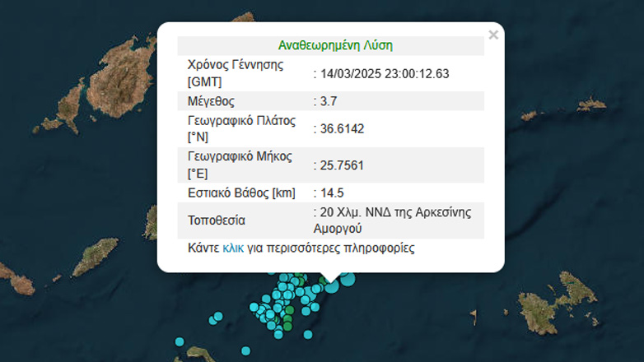Image resolution: width=644 pixels, height=362 pixels.
Task: Click the 'Μέγεθος' row label
Action: 212,101
